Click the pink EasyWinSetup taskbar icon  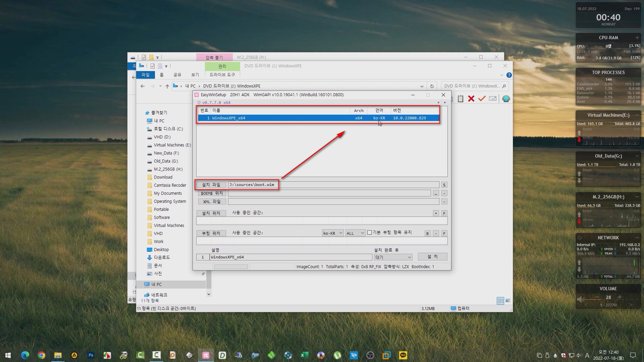click(206, 355)
